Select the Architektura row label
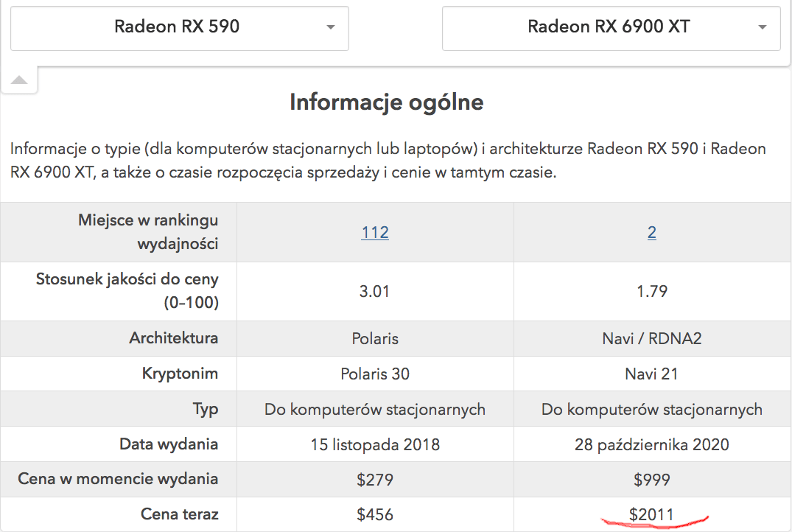This screenshot has width=792, height=532. point(174,337)
